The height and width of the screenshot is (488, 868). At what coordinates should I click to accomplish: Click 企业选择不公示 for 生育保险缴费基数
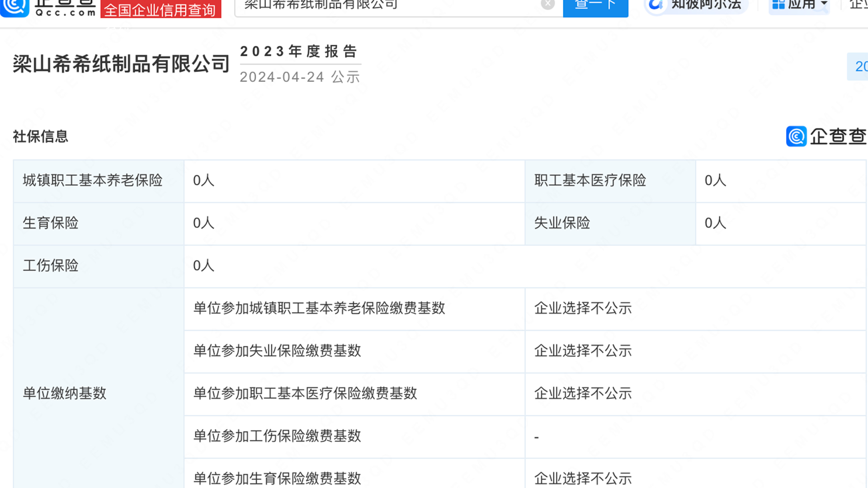tap(583, 479)
